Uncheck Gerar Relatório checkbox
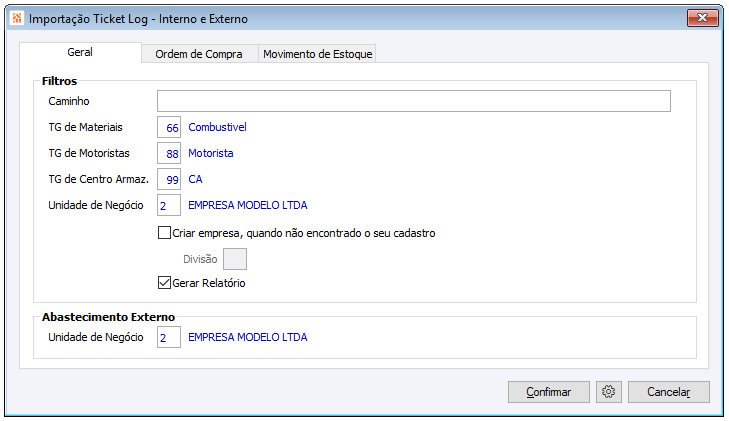 164,283
